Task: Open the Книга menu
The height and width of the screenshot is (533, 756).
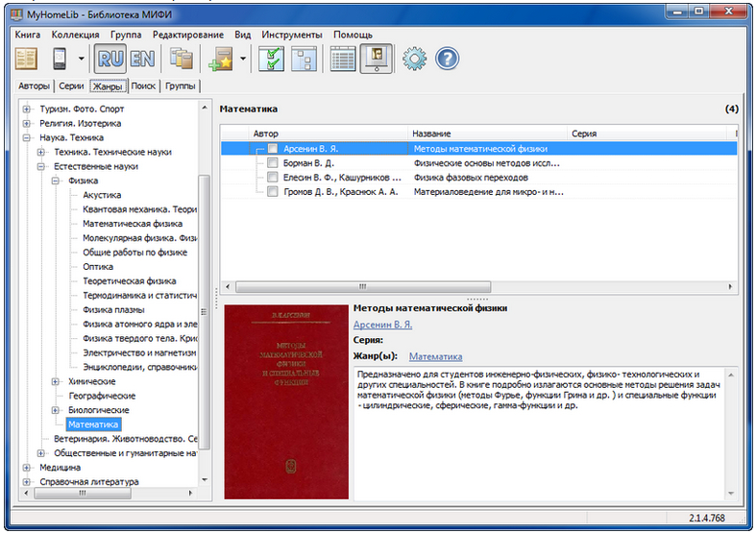Action: click(x=28, y=35)
